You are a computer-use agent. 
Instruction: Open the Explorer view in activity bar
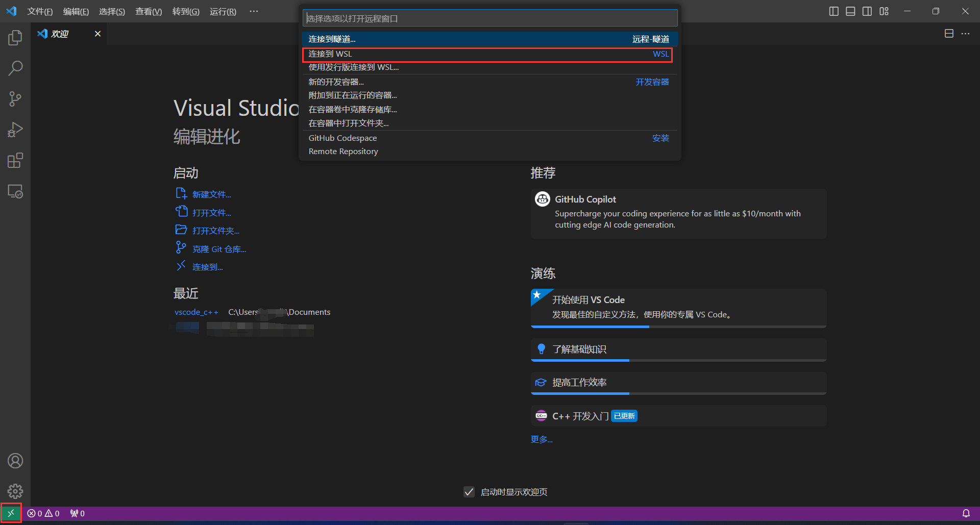15,37
